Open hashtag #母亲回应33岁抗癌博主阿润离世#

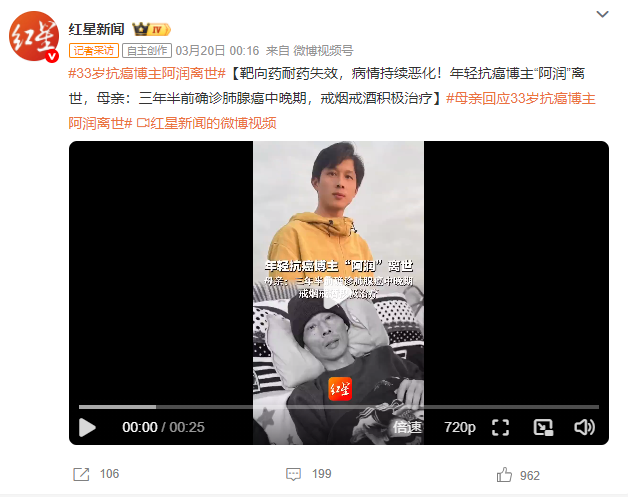332,111
